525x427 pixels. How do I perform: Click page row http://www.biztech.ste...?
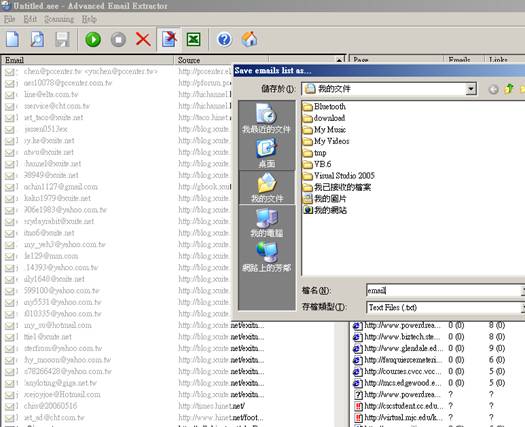(x=398, y=337)
